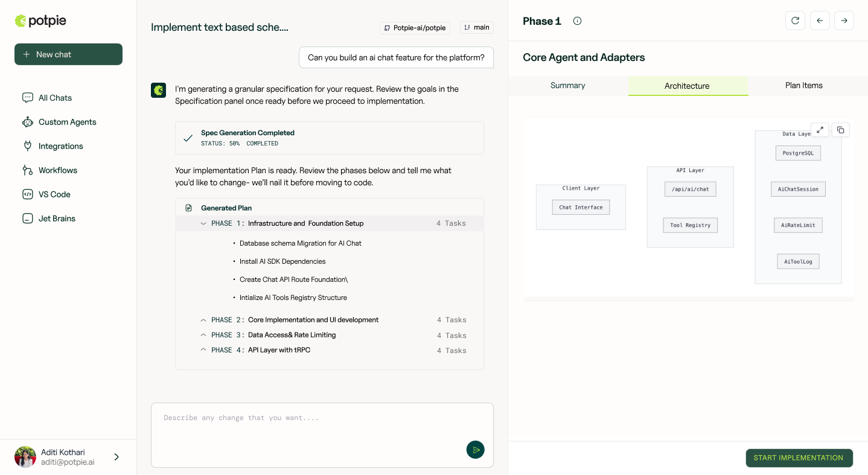Open Workflows section
The width and height of the screenshot is (868, 475).
click(x=57, y=170)
